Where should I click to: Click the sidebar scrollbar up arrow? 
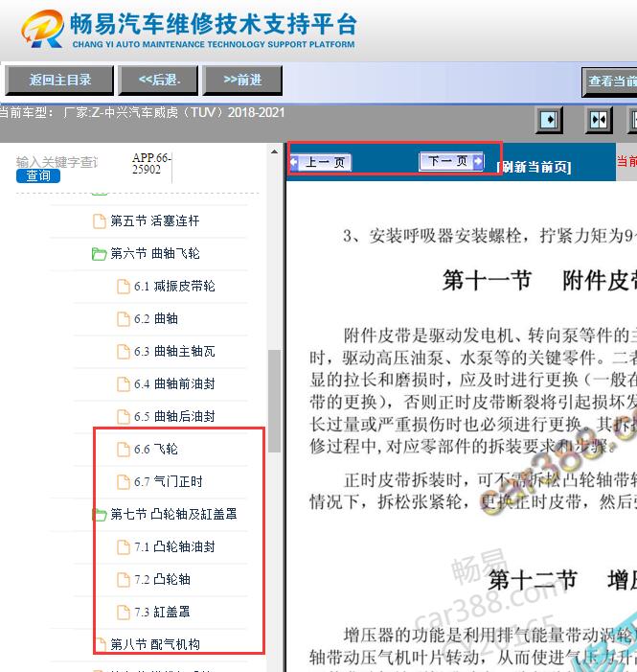click(x=274, y=151)
